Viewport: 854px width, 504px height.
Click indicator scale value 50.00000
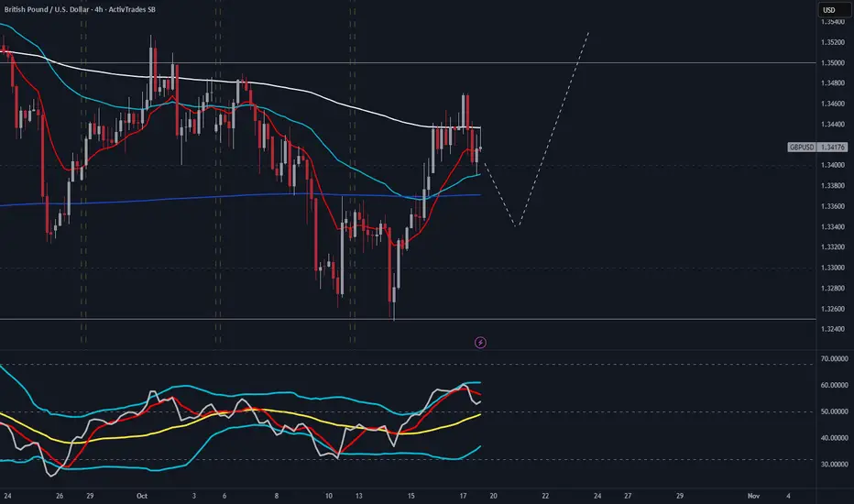tap(835, 411)
